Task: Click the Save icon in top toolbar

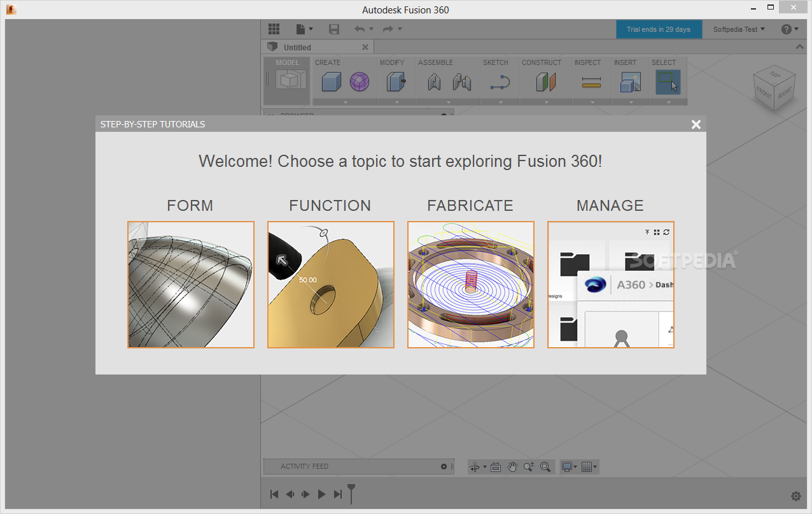Action: [x=334, y=29]
